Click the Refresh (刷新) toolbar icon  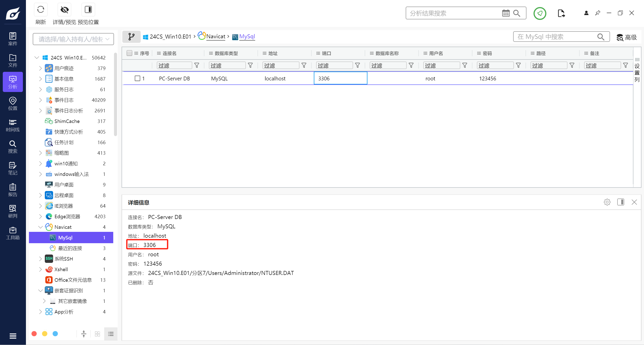click(x=41, y=10)
